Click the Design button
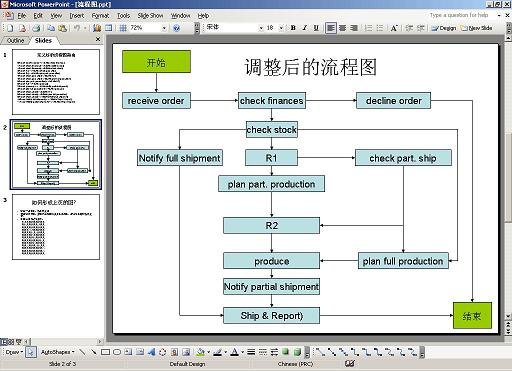This screenshot has width=512, height=371. coord(444,28)
